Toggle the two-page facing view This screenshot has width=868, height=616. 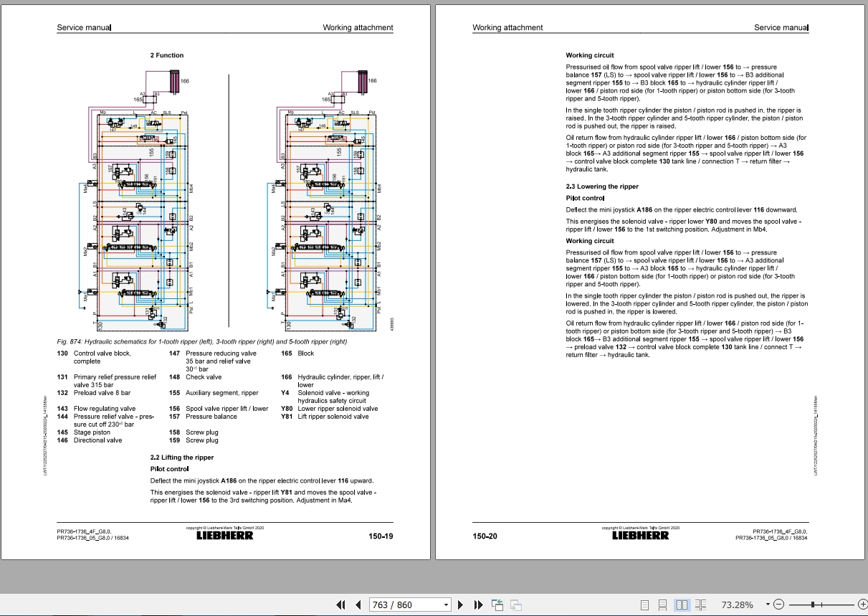coord(682,605)
